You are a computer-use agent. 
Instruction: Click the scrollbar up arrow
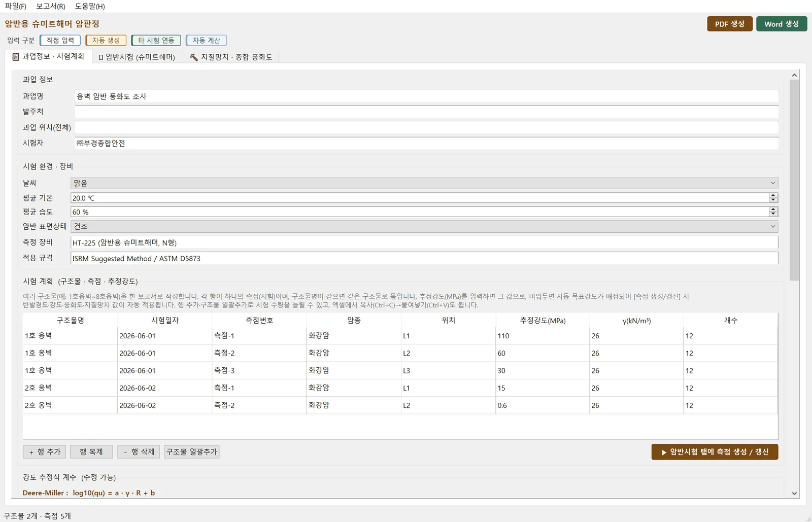(x=794, y=75)
